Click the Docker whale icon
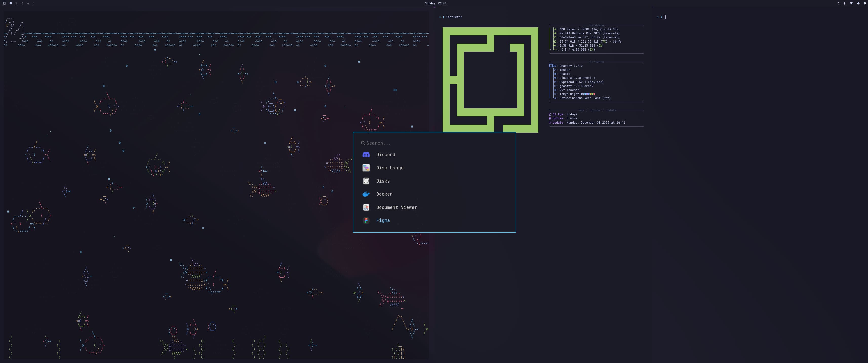Image resolution: width=868 pixels, height=363 pixels. tap(366, 194)
